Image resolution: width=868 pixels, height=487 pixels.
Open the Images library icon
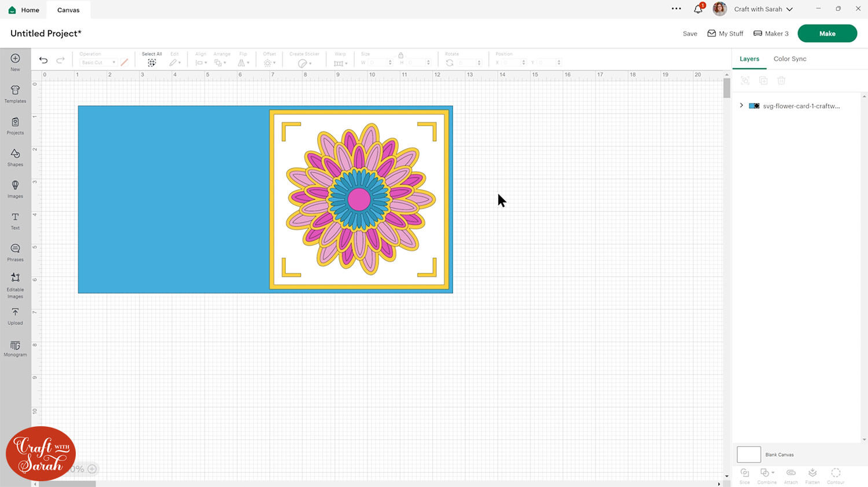(x=15, y=188)
